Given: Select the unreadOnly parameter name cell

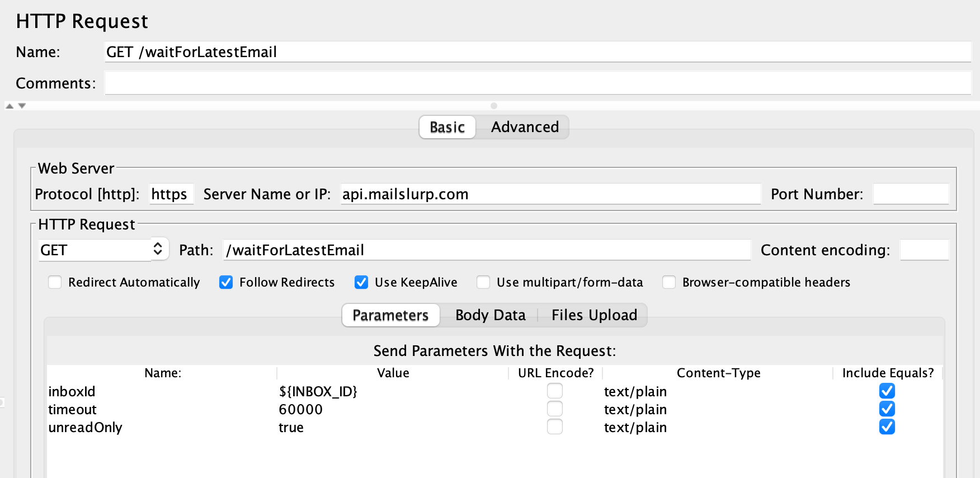Looking at the screenshot, I should tap(162, 427).
